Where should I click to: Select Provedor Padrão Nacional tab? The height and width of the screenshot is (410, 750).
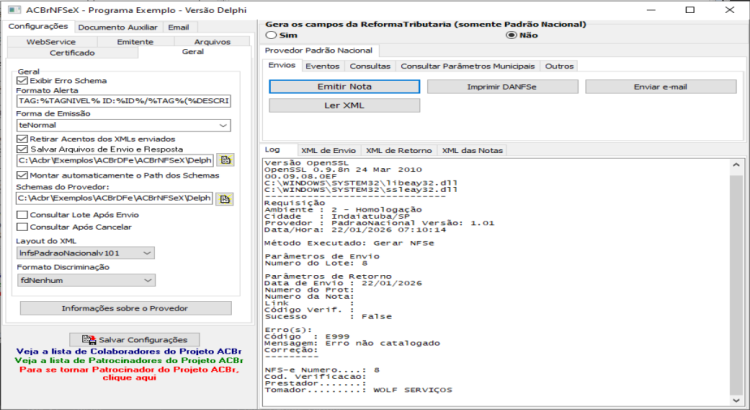(x=319, y=51)
